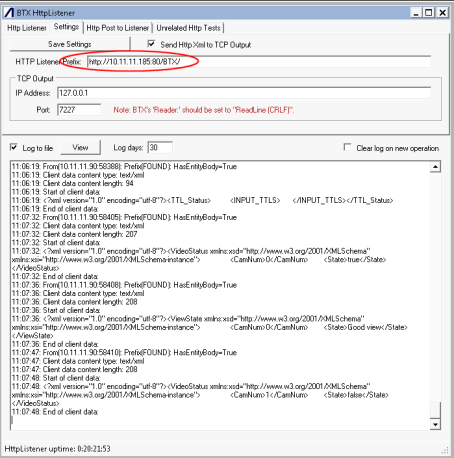Click the log scrollbar thumb

click(x=435, y=410)
